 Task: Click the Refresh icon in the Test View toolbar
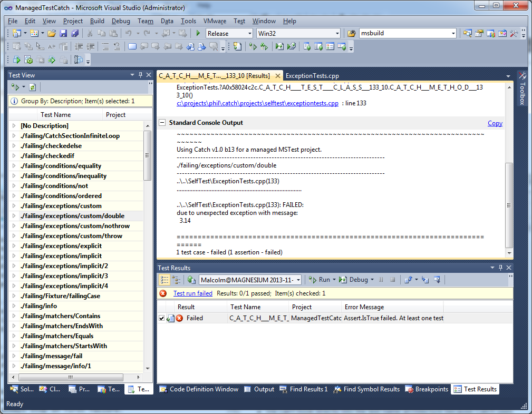coord(32,87)
